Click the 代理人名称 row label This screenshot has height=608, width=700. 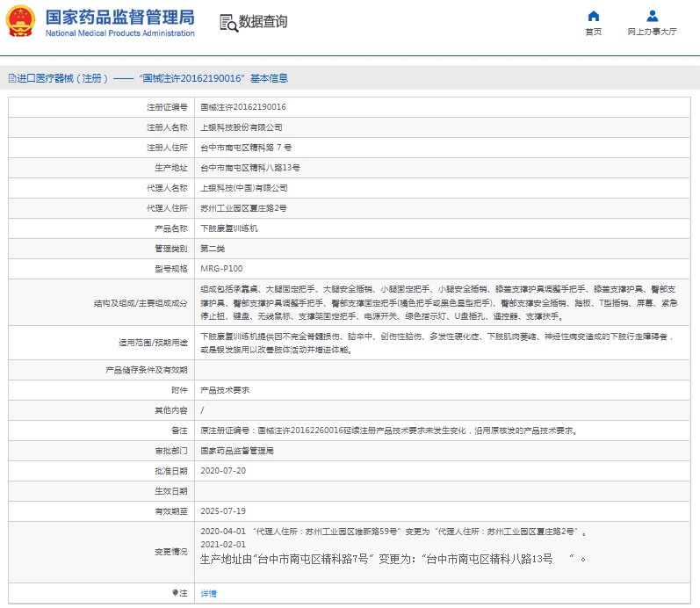click(167, 188)
